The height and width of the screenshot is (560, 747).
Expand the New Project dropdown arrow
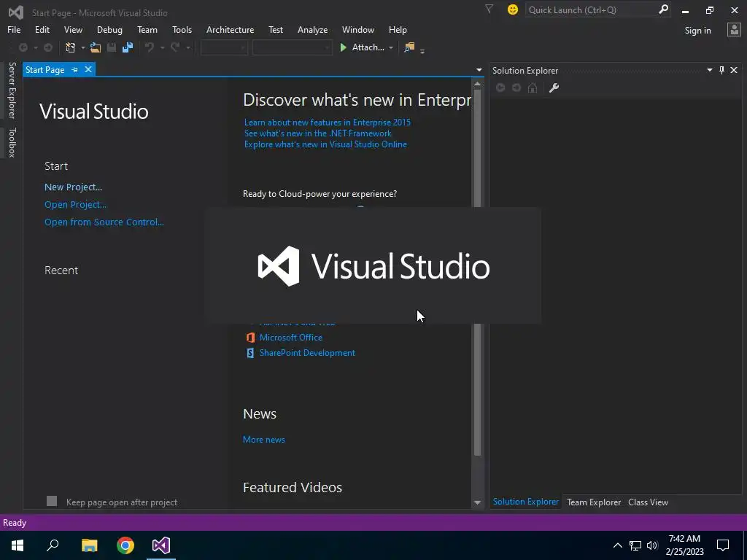(83, 47)
